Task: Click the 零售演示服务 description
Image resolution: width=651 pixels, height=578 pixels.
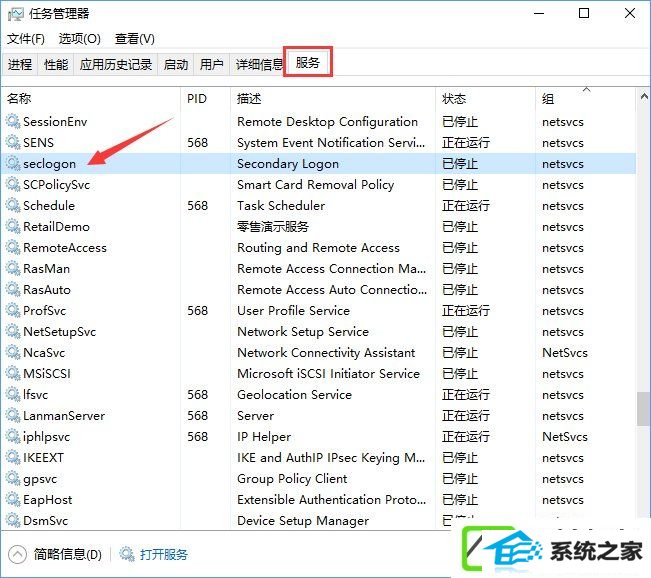Action: [273, 227]
